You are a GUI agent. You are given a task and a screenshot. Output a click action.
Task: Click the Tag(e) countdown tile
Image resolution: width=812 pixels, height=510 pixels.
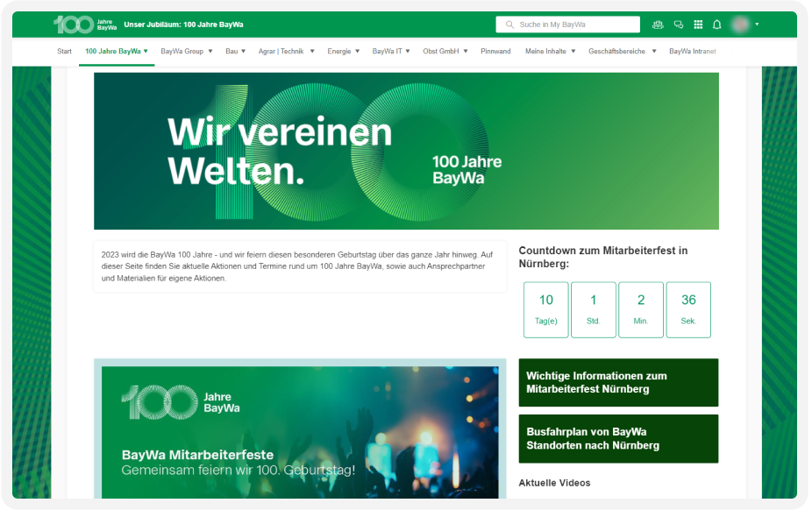click(x=545, y=309)
